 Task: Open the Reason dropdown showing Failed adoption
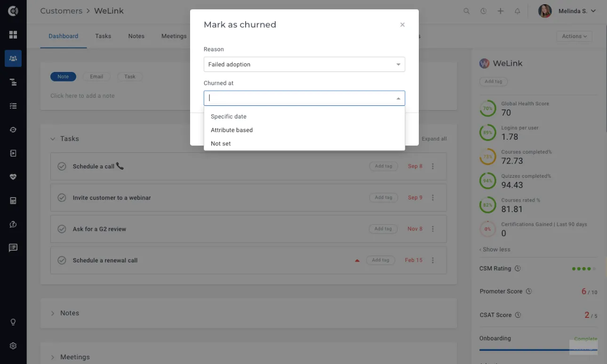click(x=304, y=64)
